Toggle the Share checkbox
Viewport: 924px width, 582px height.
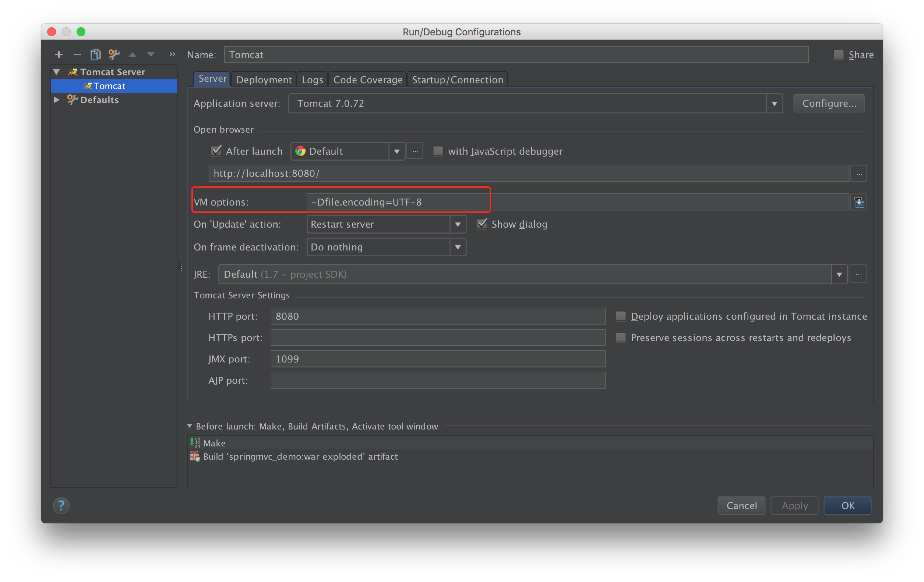click(x=838, y=55)
